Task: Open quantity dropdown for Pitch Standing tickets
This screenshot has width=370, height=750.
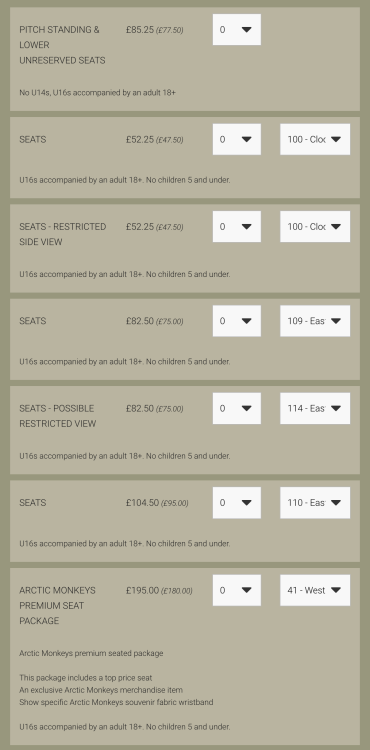Action: pyautogui.click(x=237, y=30)
